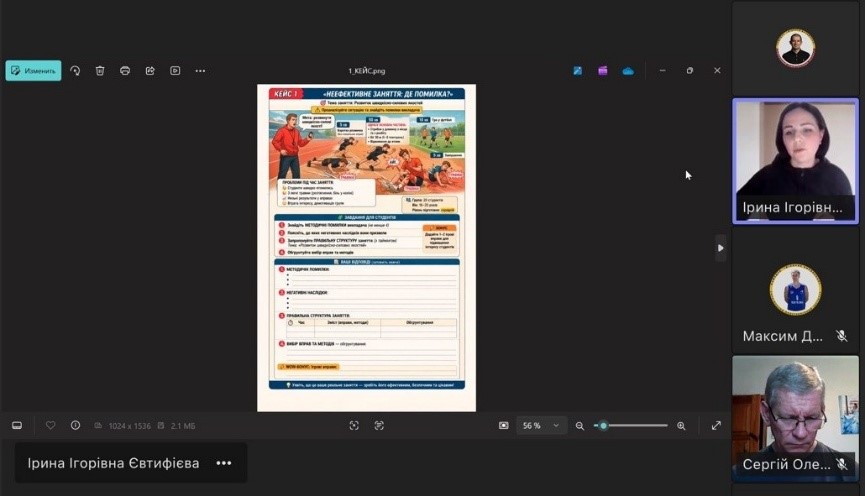Viewport: 865px width, 496px height.
Task: Open the 56 % zoom dropdown
Action: coord(541,425)
